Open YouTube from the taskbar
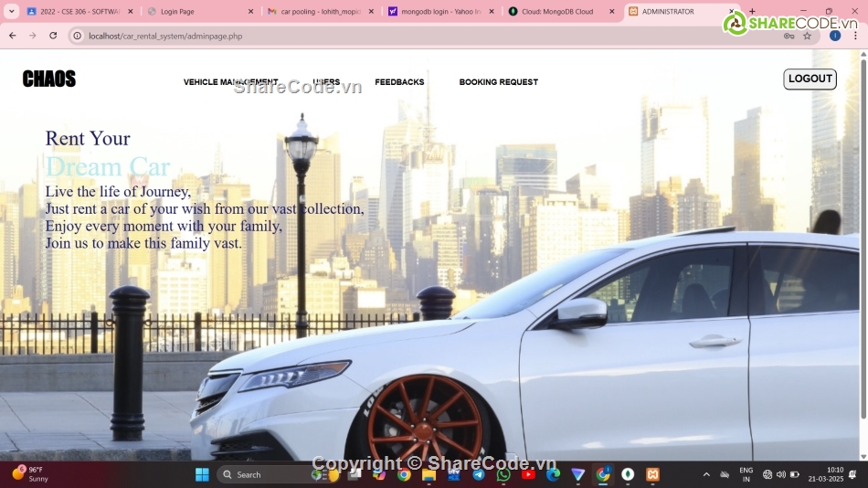The image size is (868, 488). pyautogui.click(x=528, y=474)
